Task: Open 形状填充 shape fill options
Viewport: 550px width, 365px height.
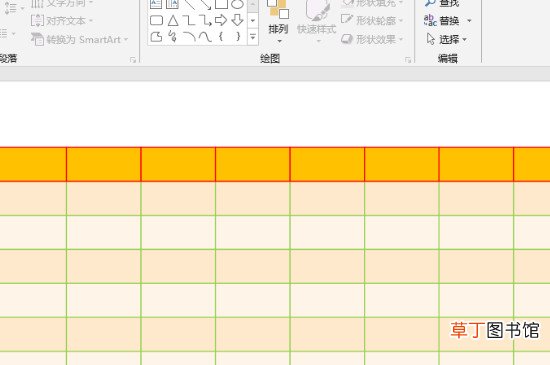Action: [372, 3]
